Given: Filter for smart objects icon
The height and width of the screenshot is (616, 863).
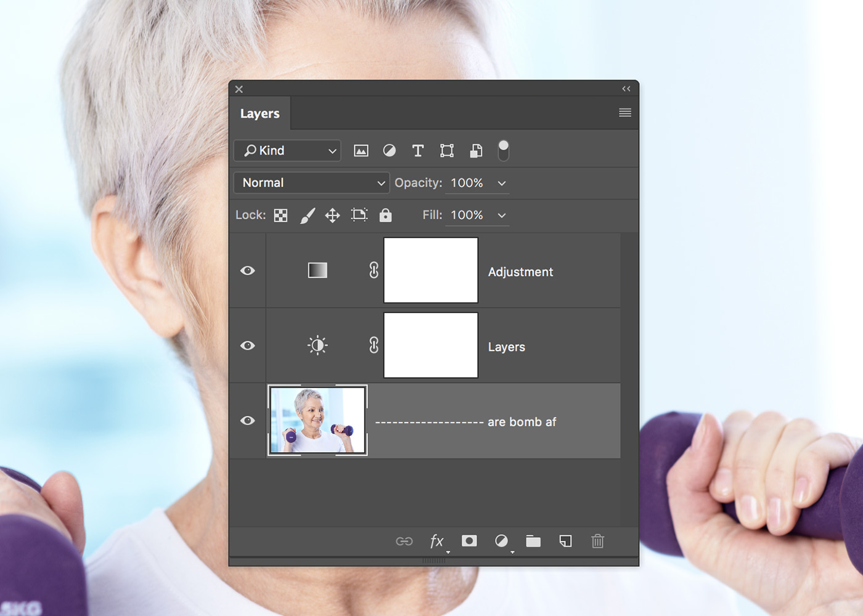Looking at the screenshot, I should click(476, 150).
